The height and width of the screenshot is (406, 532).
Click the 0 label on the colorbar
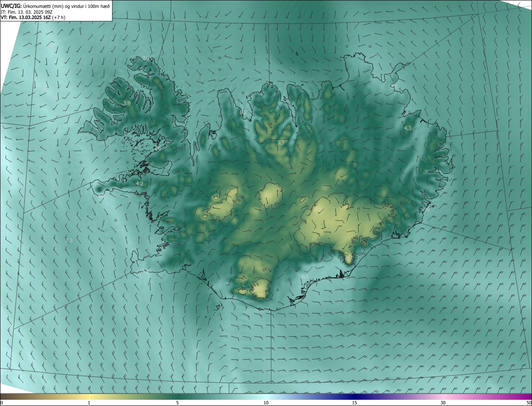(x=2, y=403)
